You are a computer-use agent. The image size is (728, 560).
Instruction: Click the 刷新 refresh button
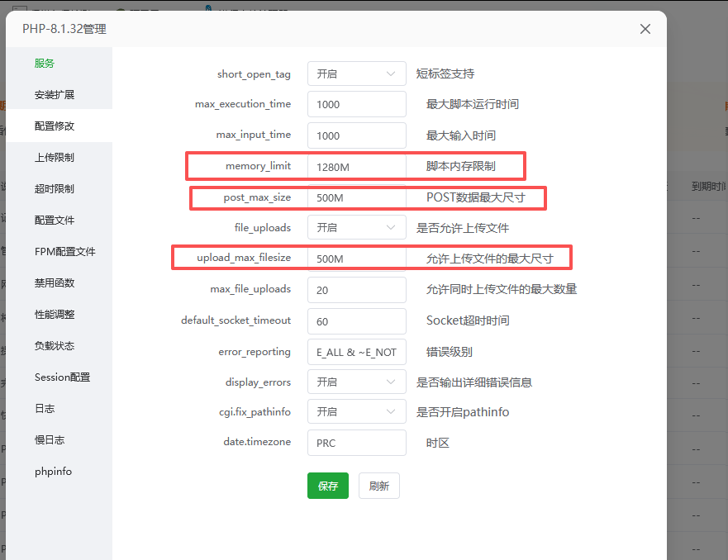pyautogui.click(x=378, y=486)
